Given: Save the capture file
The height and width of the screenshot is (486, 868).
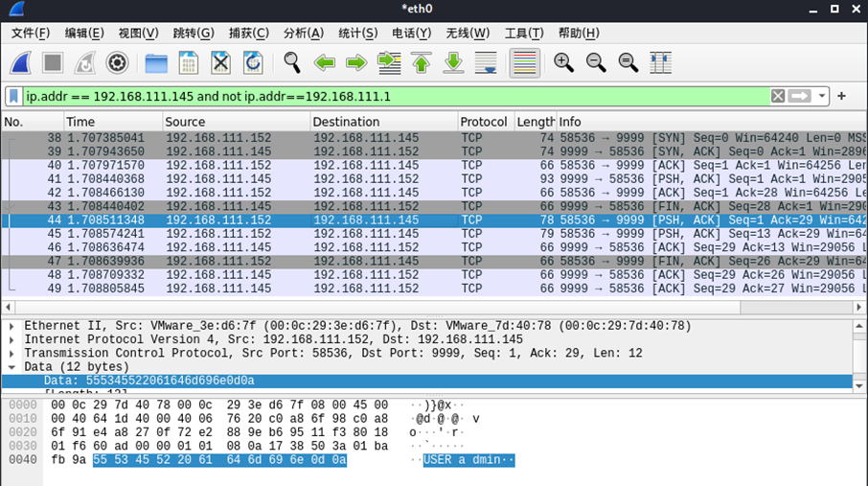Looking at the screenshot, I should click(x=188, y=62).
